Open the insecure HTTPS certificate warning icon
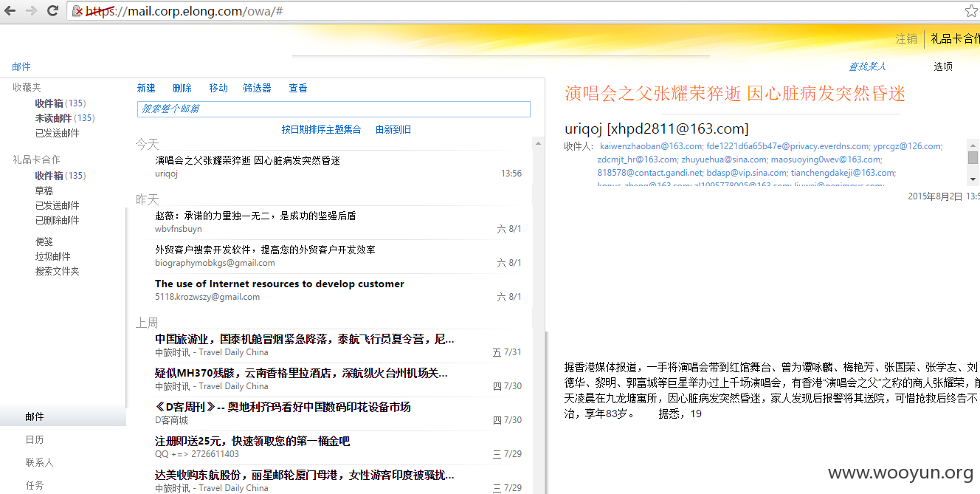Screen dimensions: 980x494 point(77,11)
